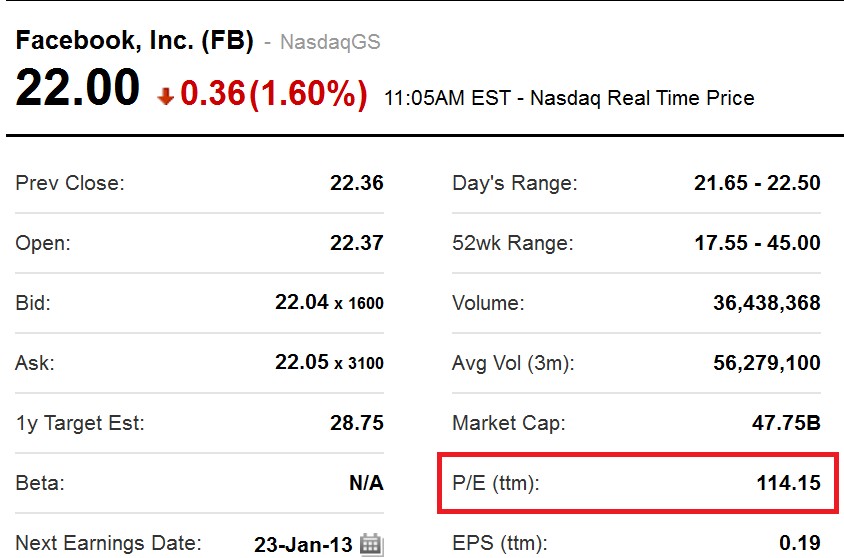Click the Open value 22.37
Screen dimensions: 844x558
(x=357, y=243)
